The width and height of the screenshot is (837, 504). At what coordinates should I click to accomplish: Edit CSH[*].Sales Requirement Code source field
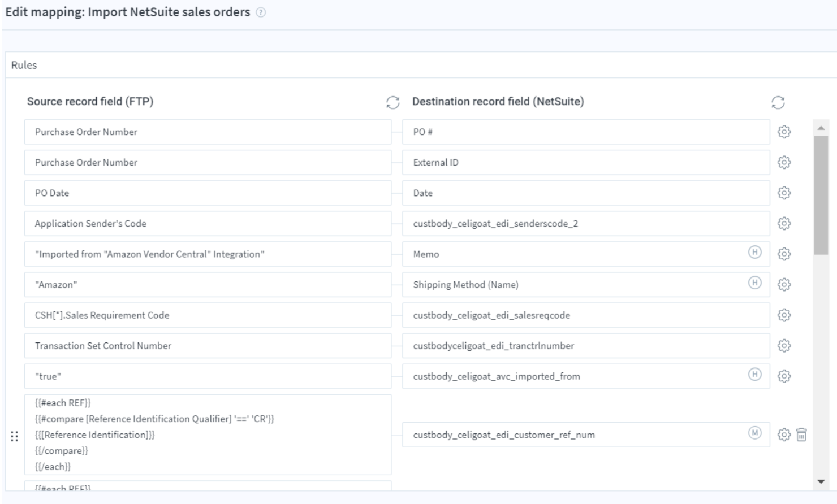point(208,315)
